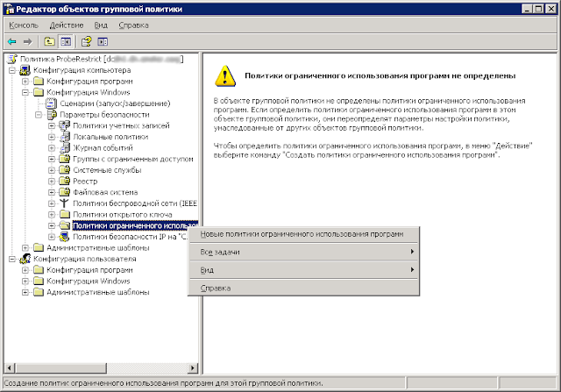Click the action pane toolbar icon right of help icon

click(x=103, y=42)
